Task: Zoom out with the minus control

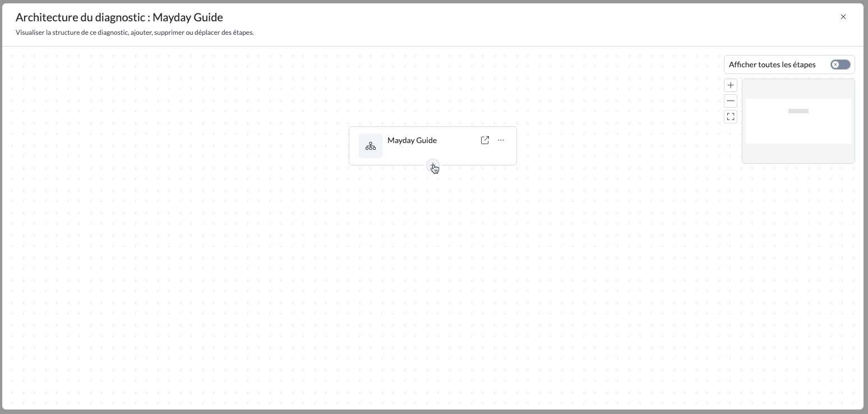Action: [731, 101]
